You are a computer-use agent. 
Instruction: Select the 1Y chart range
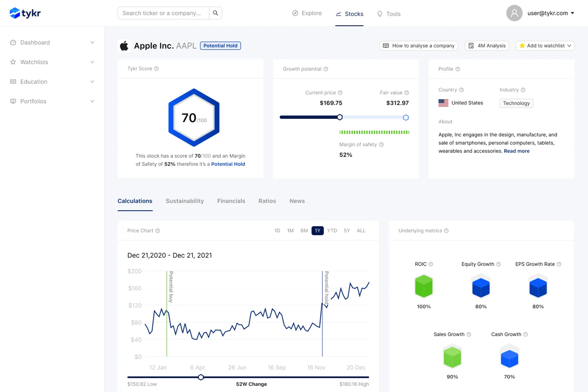tap(317, 230)
